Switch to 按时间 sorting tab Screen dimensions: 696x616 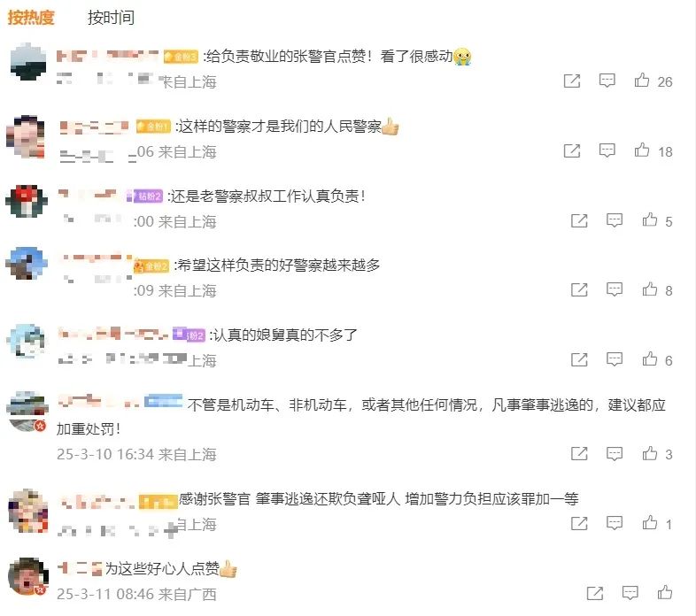(x=111, y=18)
